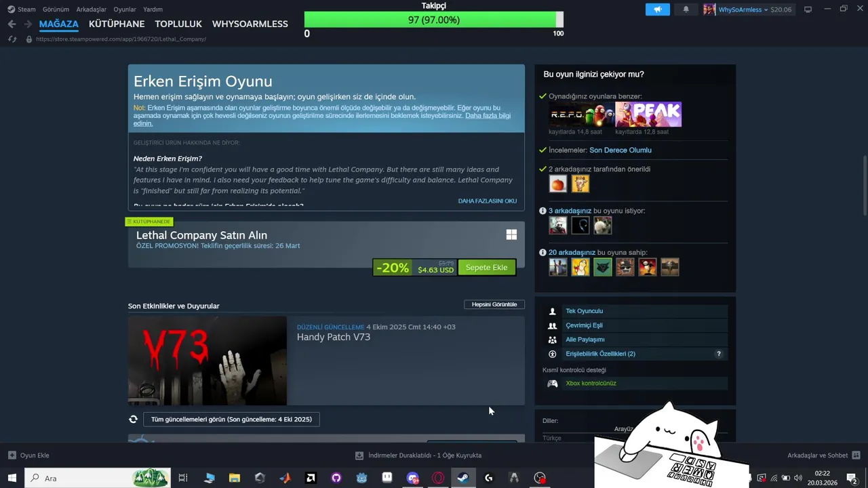The width and height of the screenshot is (868, 488).
Task: Open GitHub Desktop on the taskbar
Action: click(336, 478)
